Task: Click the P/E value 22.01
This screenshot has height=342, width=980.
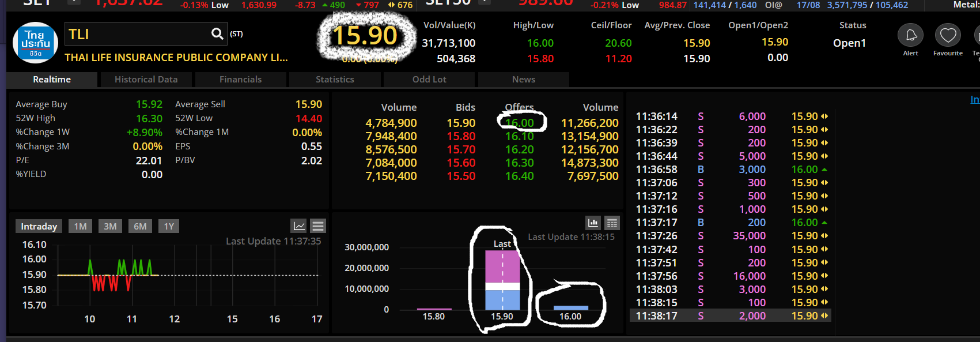Action: (x=149, y=161)
